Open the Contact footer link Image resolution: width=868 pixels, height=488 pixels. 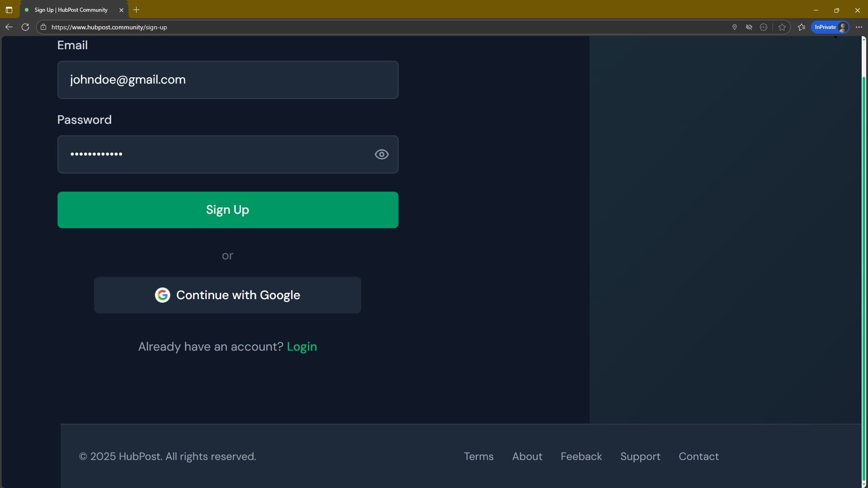(698, 457)
